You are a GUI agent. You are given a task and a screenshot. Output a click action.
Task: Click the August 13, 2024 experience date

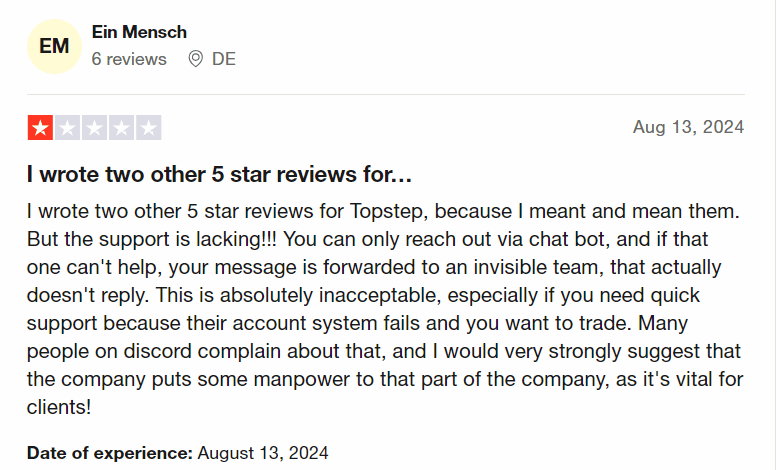click(263, 453)
